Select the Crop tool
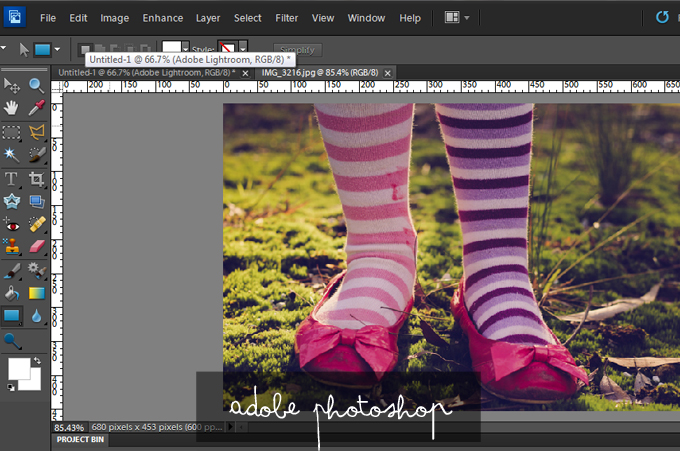Viewport: 680px width, 451px height. coord(36,179)
